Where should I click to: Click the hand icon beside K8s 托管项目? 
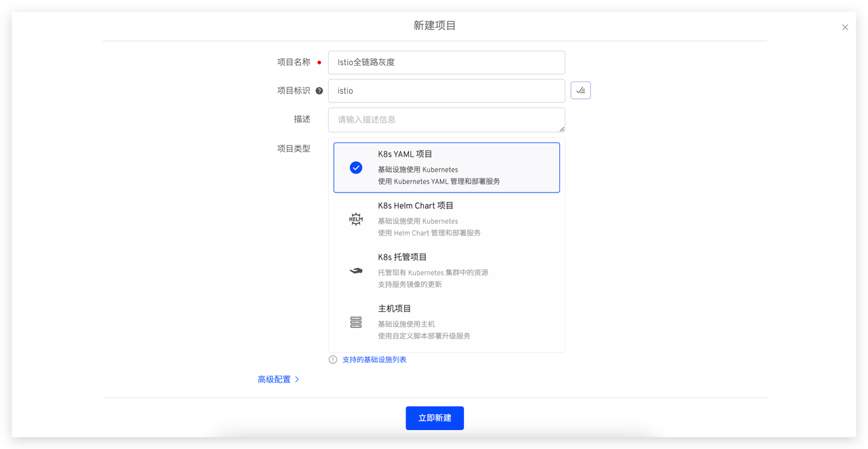tap(355, 270)
